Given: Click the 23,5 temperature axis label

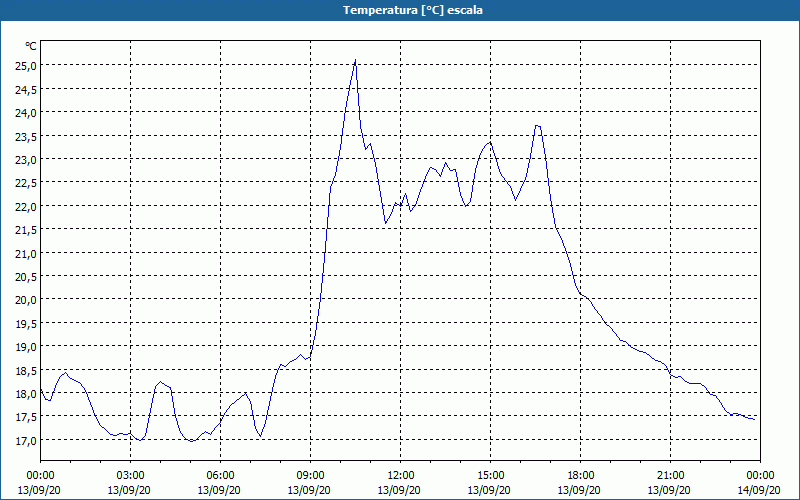Looking at the screenshot, I should click(26, 136).
